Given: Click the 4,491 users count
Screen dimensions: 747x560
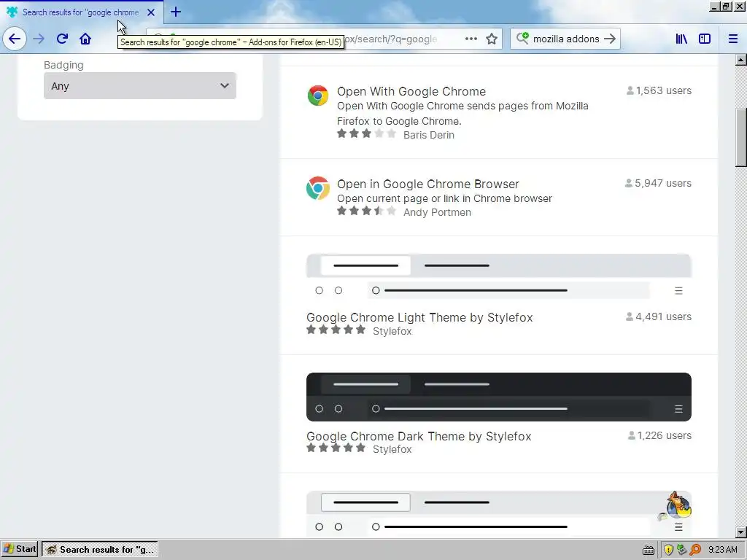Looking at the screenshot, I should click(x=659, y=316).
